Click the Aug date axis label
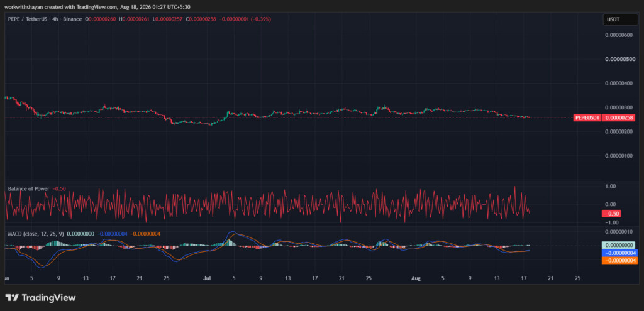644x311 pixels. tap(416, 278)
